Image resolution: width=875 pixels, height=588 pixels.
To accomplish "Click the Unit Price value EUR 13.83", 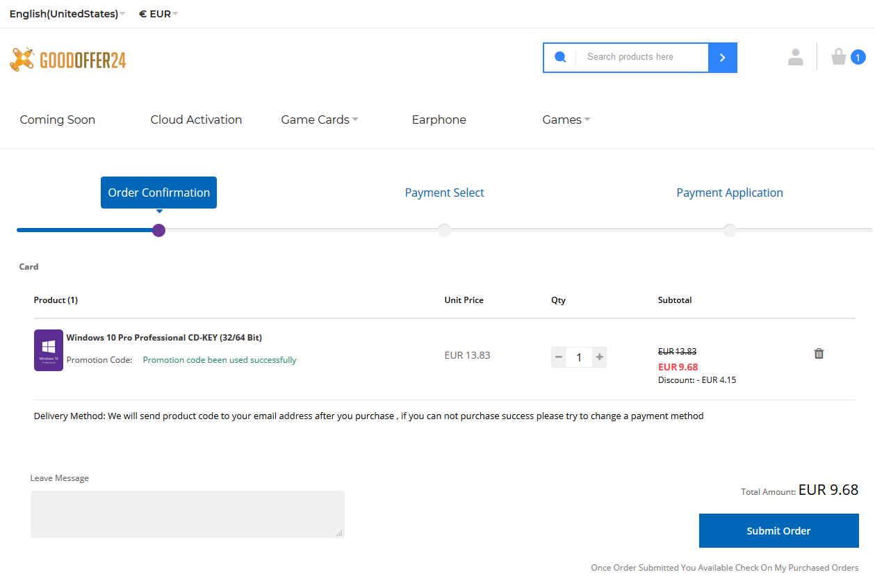I will point(468,355).
